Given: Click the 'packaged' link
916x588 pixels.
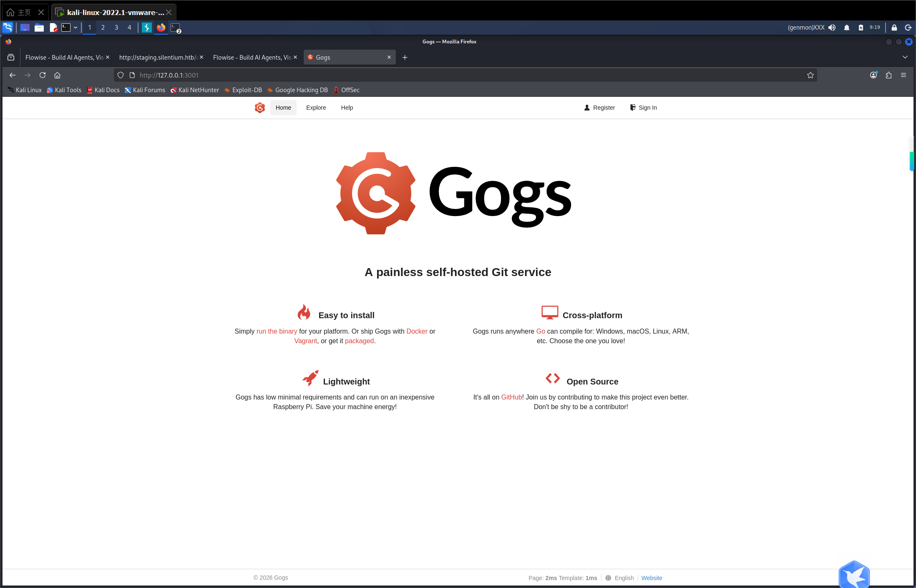Looking at the screenshot, I should [x=359, y=341].
